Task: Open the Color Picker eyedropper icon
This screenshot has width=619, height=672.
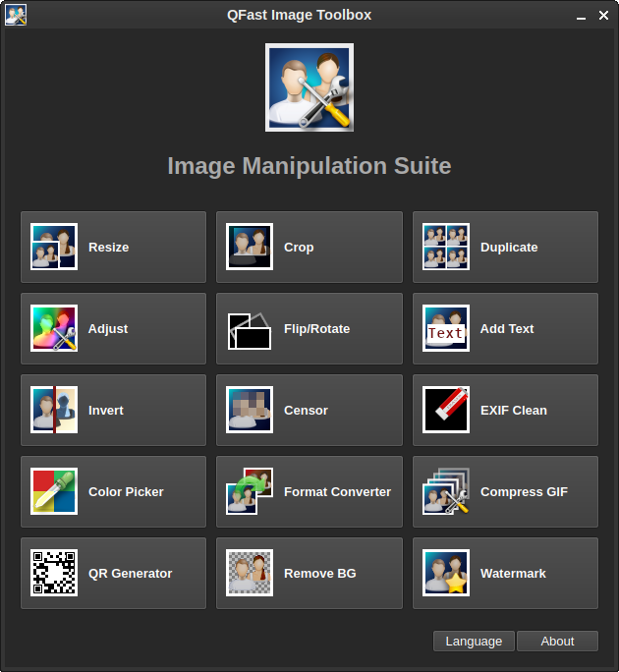Action: pyautogui.click(x=54, y=492)
